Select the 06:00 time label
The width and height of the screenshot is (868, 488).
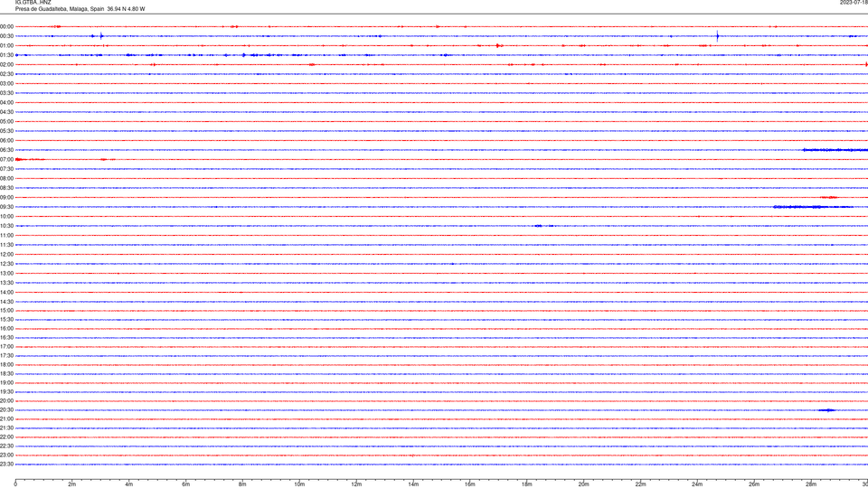point(6,141)
